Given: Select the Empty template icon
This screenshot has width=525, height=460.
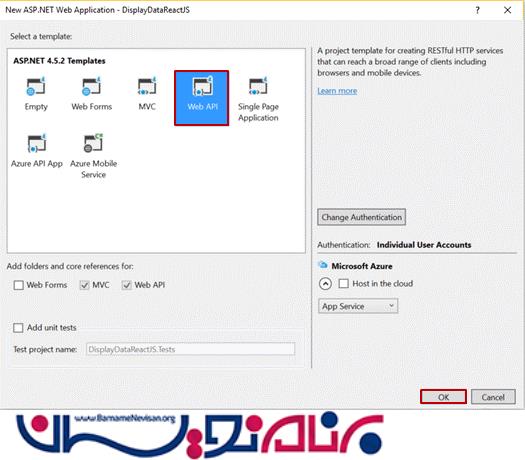Looking at the screenshot, I should tap(36, 86).
